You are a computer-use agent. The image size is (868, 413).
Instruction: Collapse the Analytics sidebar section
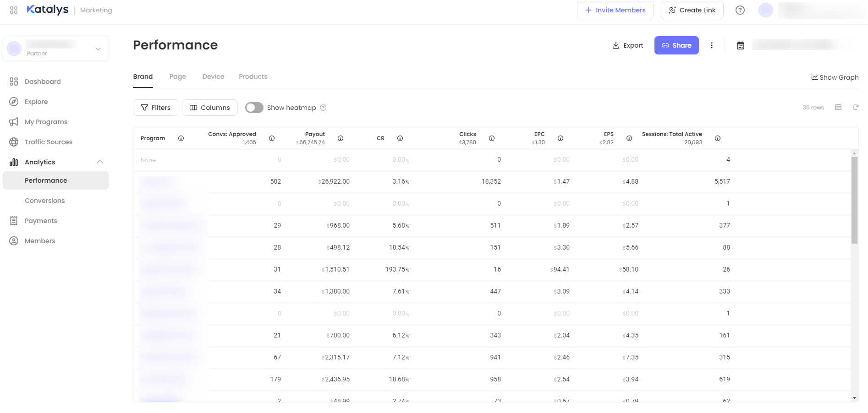click(x=100, y=162)
